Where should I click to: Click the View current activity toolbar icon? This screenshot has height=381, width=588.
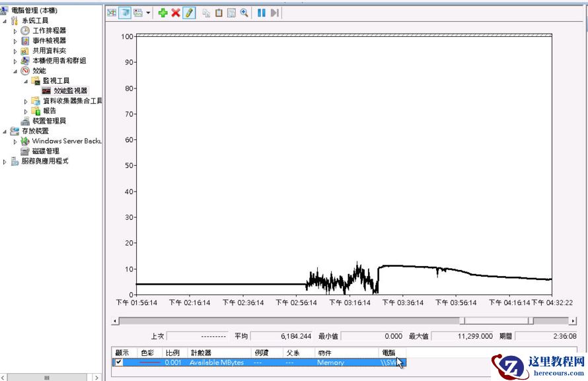tap(112, 13)
